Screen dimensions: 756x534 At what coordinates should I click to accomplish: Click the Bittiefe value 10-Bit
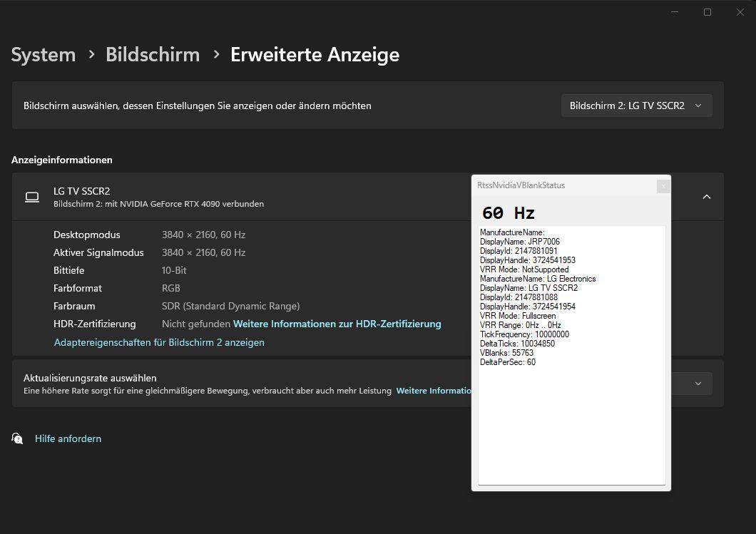pyautogui.click(x=174, y=270)
